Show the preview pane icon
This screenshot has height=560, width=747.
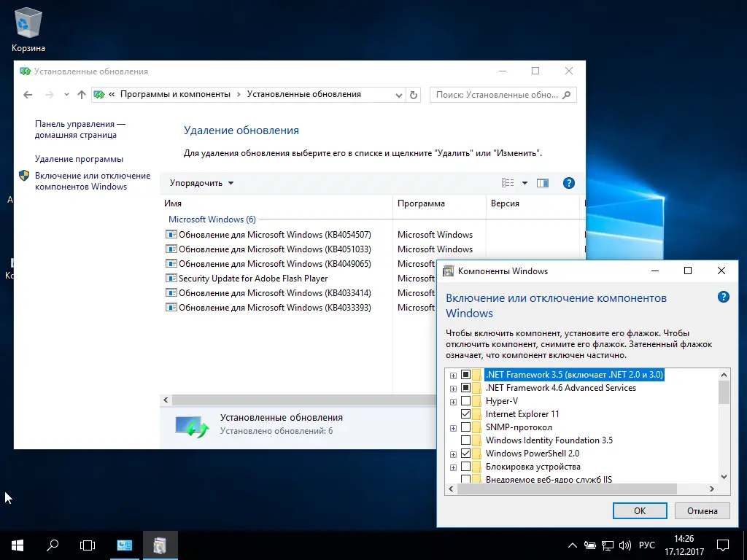tap(542, 182)
